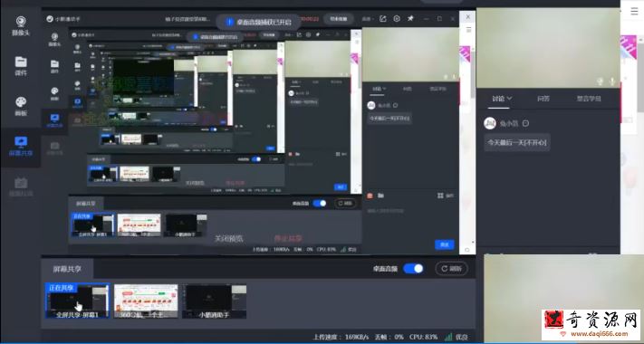Click the 刷新 refresh button in bottom panel
This screenshot has width=644, height=344.
coord(451,269)
